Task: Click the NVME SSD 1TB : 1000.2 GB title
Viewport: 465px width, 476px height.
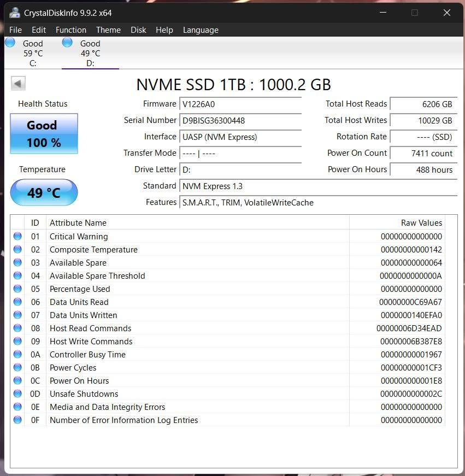Action: (x=233, y=84)
